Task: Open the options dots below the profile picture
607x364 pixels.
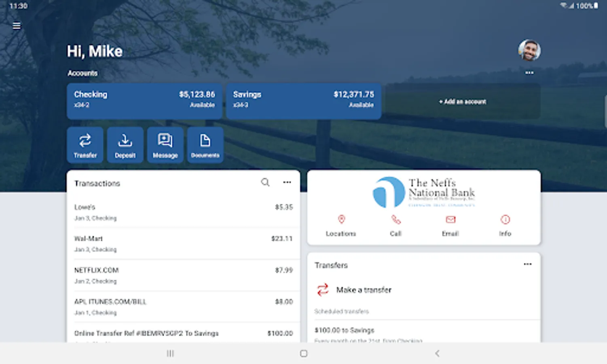Action: 529,73
